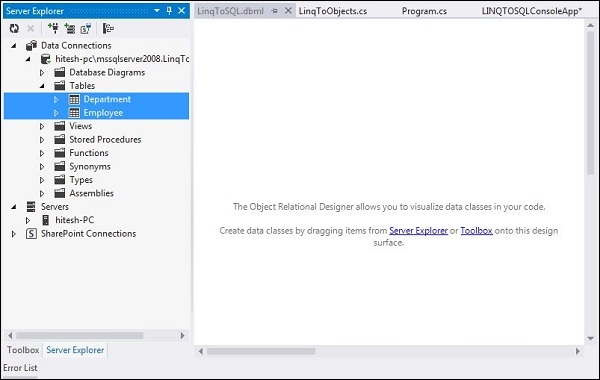Expand the SharePoint Connections node
The image size is (600, 380).
pos(14,234)
